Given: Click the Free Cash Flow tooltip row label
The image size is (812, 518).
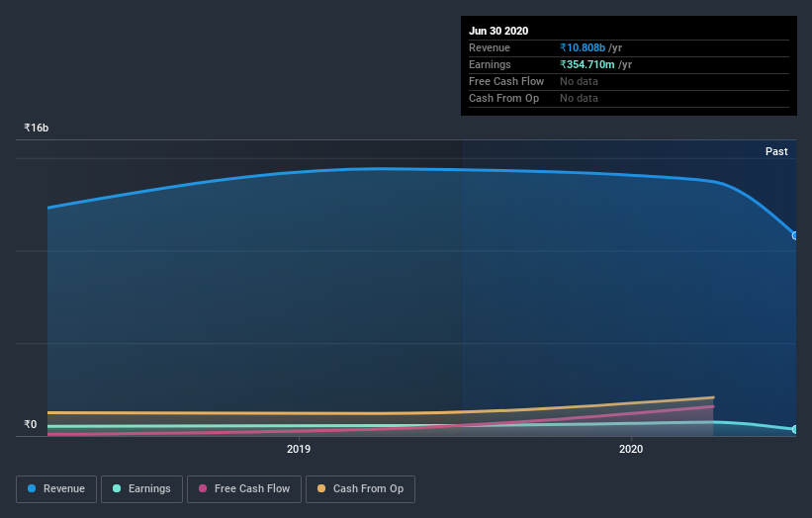Looking at the screenshot, I should click(506, 82).
